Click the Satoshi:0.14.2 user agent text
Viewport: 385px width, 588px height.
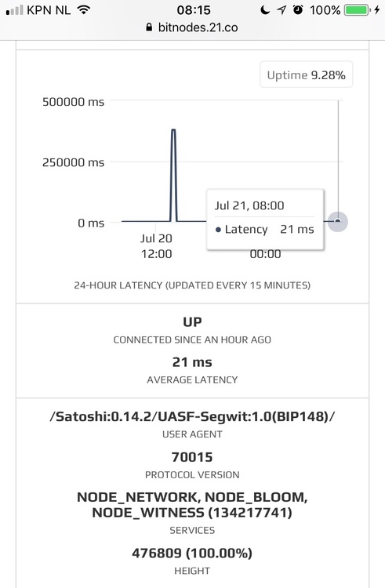click(192, 416)
